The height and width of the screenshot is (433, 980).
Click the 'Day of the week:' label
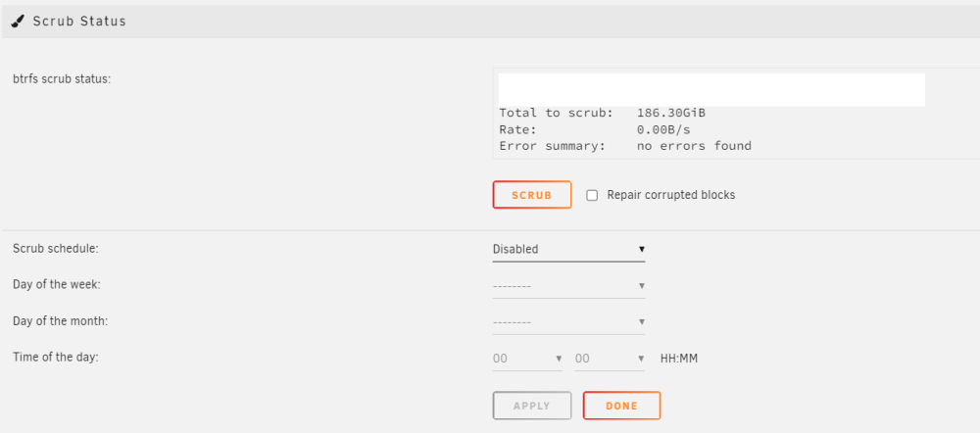57,284
